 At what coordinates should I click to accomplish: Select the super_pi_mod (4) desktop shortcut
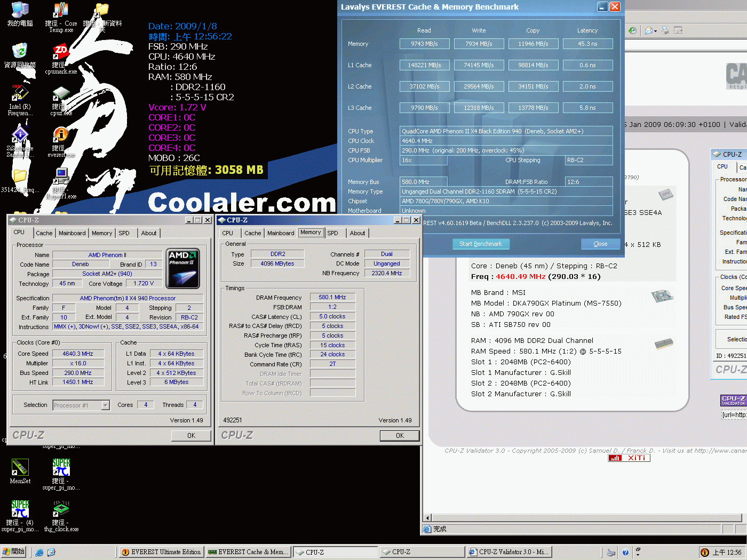(x=20, y=516)
